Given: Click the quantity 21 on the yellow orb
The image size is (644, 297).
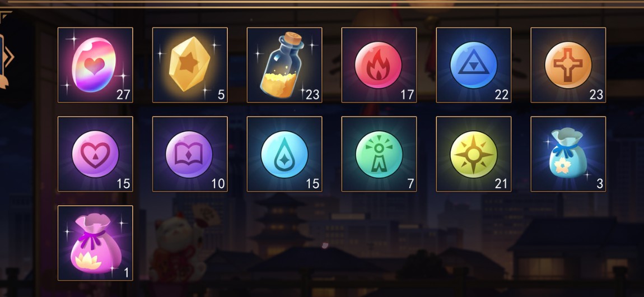Looking at the screenshot, I should point(501,184).
